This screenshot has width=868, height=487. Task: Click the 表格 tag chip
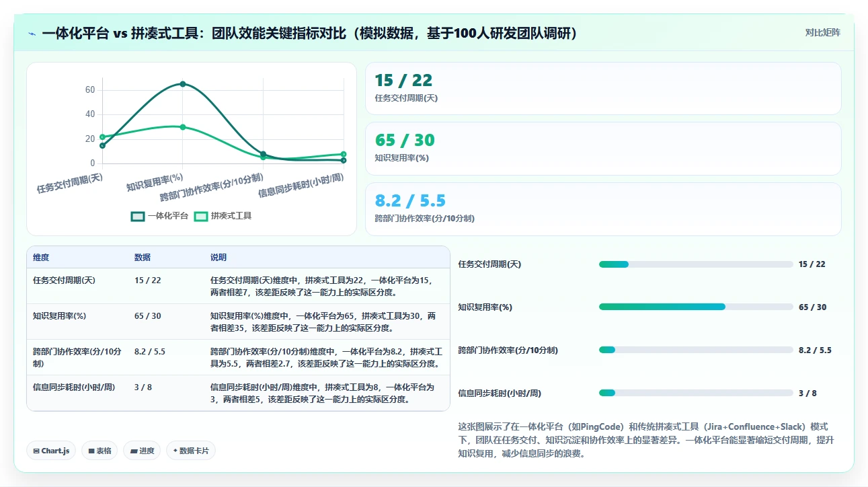coord(100,451)
